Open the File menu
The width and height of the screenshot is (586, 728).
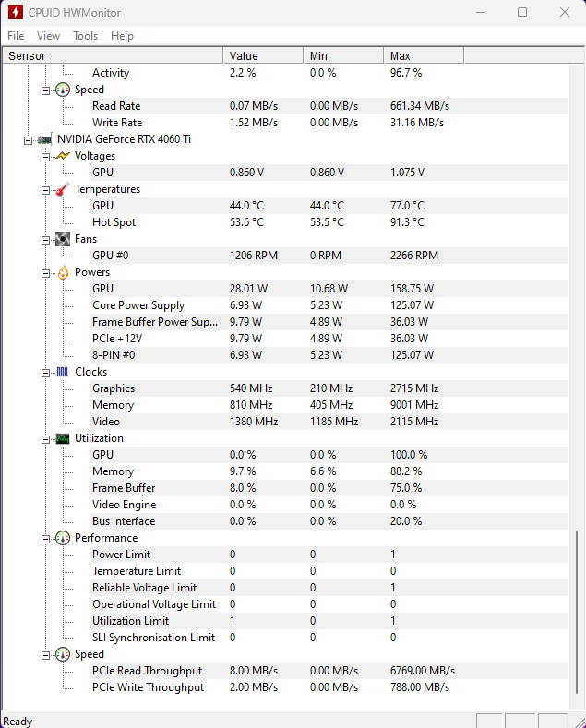[x=16, y=36]
